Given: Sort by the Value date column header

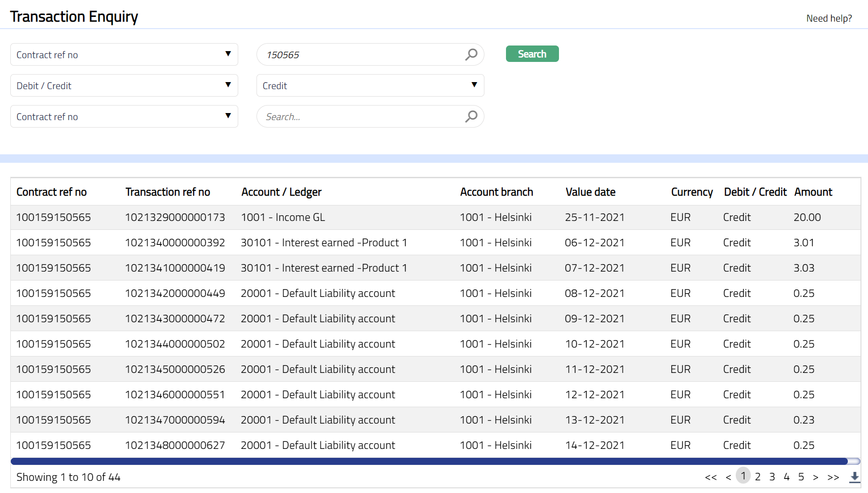Looking at the screenshot, I should pyautogui.click(x=590, y=192).
